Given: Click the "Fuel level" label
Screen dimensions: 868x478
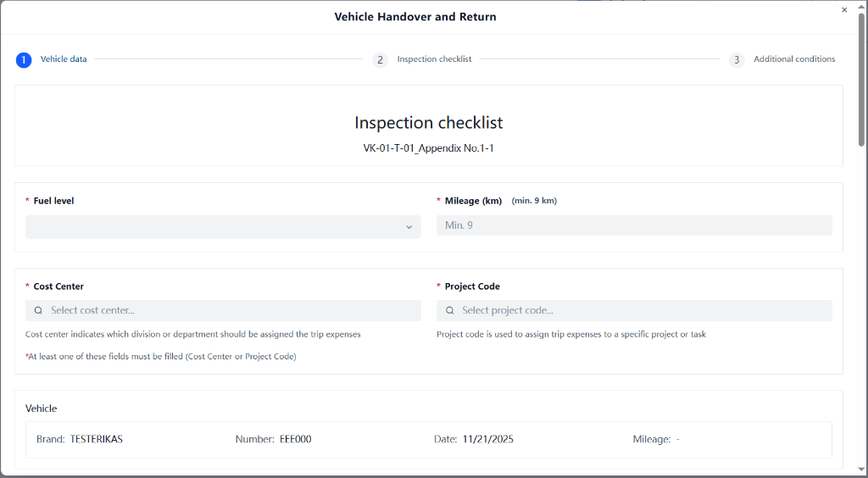Looking at the screenshot, I should tap(53, 201).
